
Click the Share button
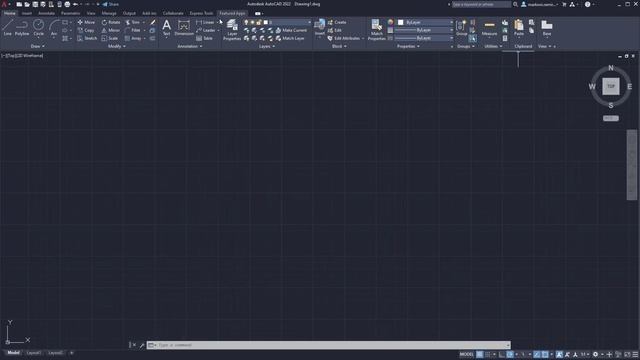click(110, 4)
